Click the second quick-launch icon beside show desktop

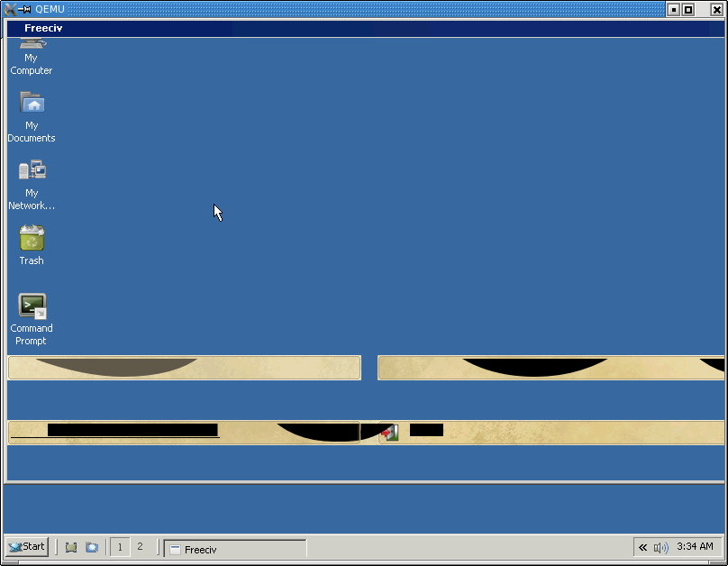tap(92, 547)
